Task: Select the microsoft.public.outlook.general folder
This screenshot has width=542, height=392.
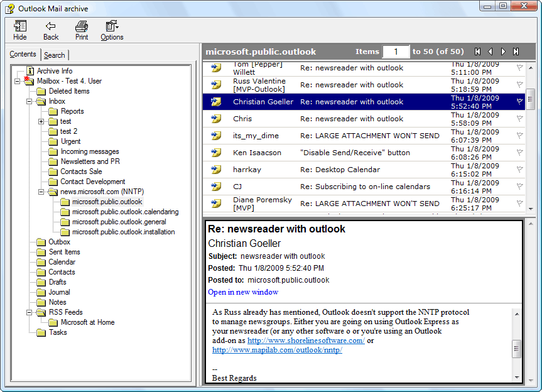Action: 119,222
